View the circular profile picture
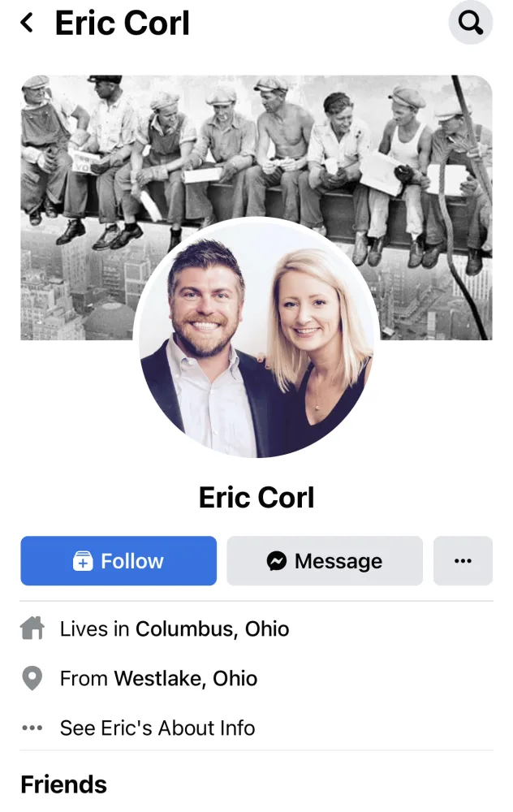This screenshot has width=513, height=812. 256,338
